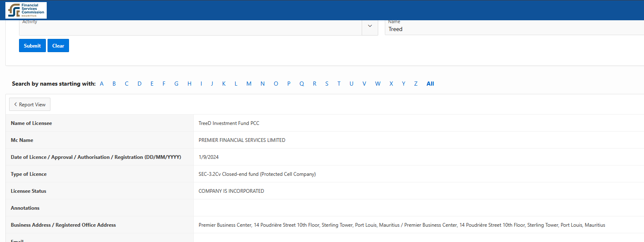
Task: Show all licensees via the All link
Action: click(x=430, y=84)
